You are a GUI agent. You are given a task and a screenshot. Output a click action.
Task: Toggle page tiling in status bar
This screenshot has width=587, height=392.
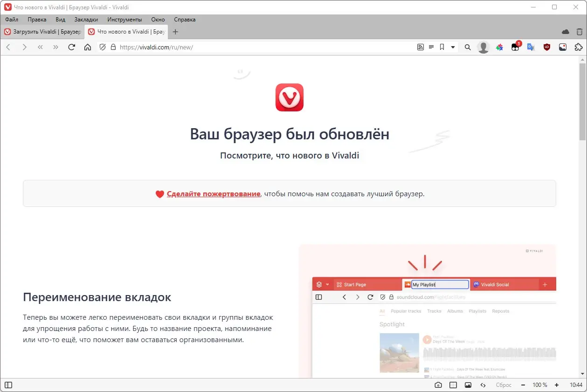click(453, 385)
